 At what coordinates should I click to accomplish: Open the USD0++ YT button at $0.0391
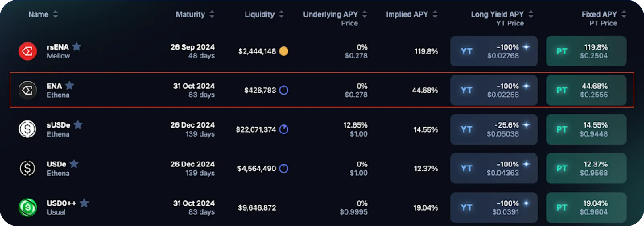click(x=494, y=207)
